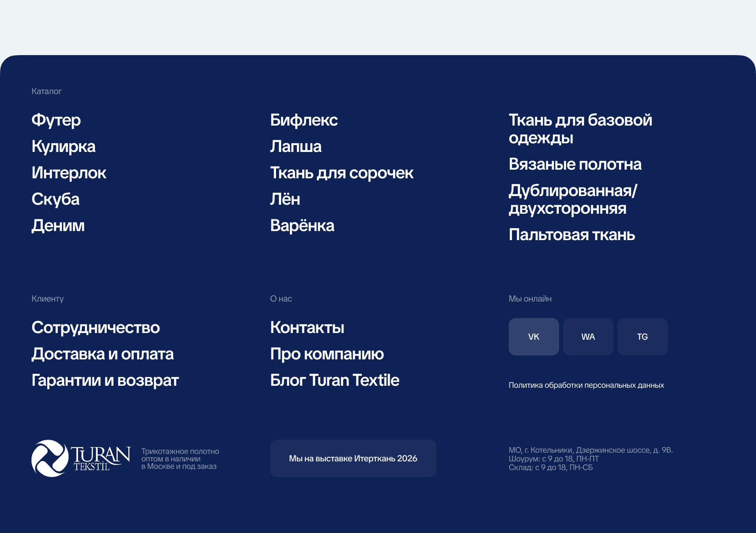Open the Сотрудничество page
The height and width of the screenshot is (533, 756).
pyautogui.click(x=96, y=327)
